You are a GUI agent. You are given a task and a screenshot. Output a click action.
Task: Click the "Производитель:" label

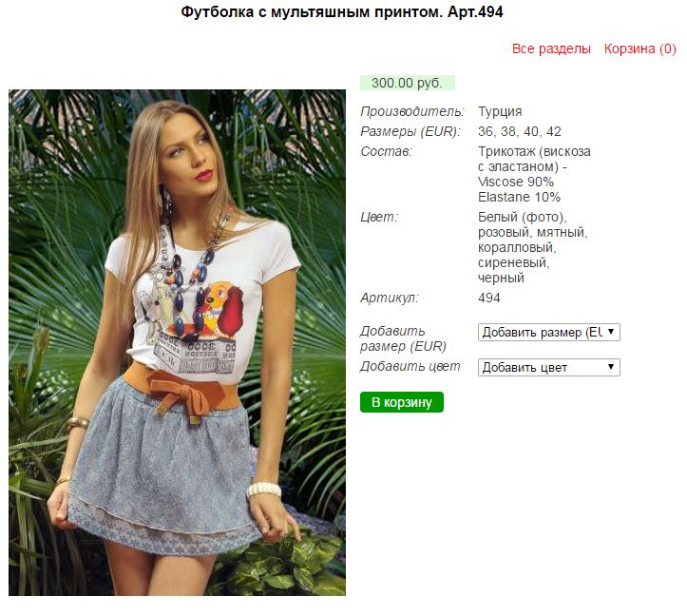click(x=411, y=112)
